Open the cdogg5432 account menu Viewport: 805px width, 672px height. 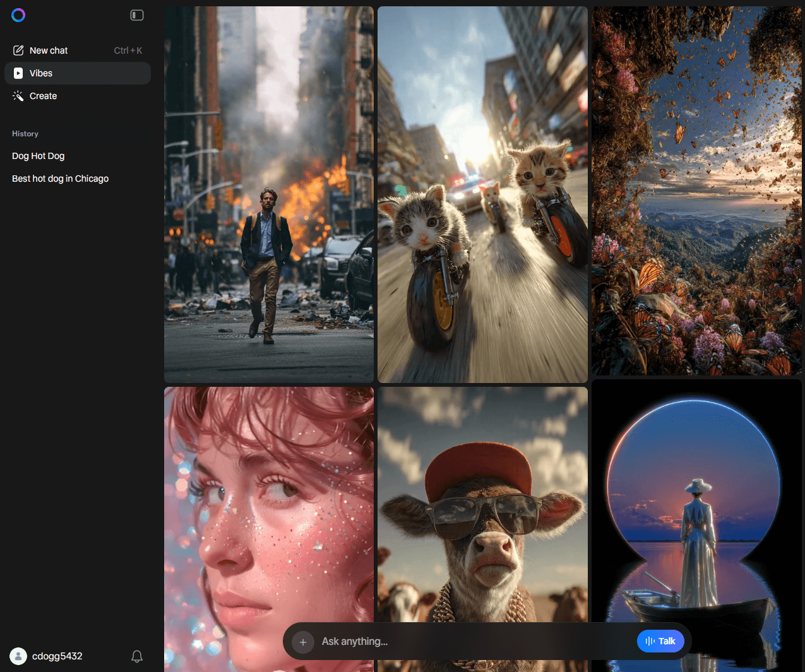pyautogui.click(x=57, y=656)
